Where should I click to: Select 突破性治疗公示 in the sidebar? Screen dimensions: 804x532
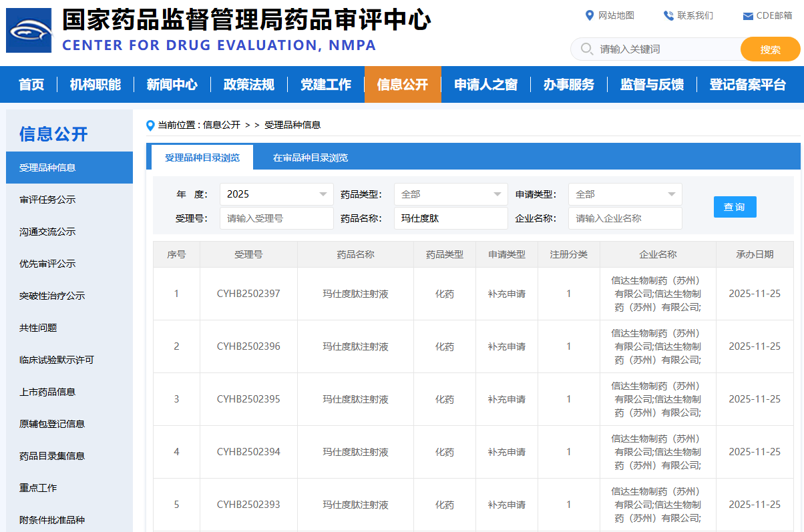(x=52, y=296)
